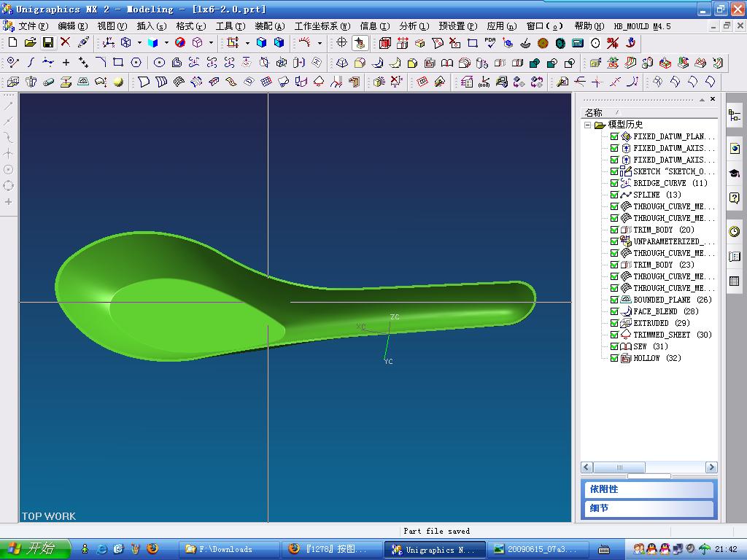Click the red-blue circle toolbar icon
Image resolution: width=747 pixels, height=560 pixels.
pos(179,43)
